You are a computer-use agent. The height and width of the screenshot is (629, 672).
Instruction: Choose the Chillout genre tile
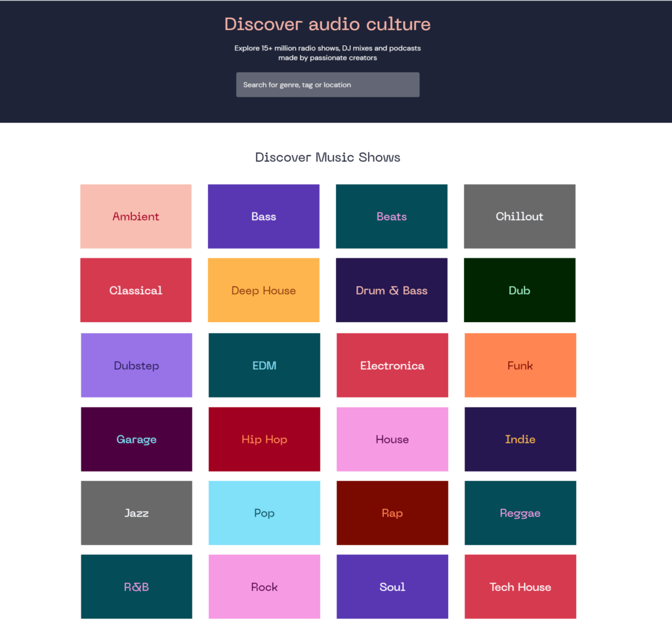520,216
